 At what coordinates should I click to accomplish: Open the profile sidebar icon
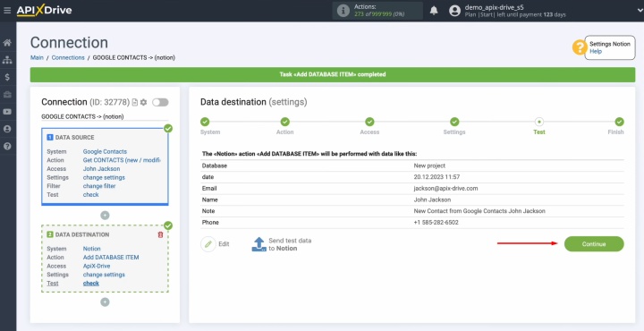(7, 129)
